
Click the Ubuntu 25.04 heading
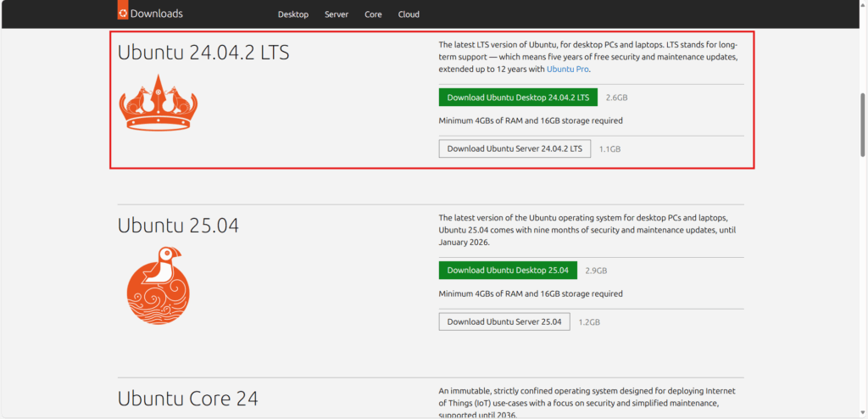(x=178, y=226)
